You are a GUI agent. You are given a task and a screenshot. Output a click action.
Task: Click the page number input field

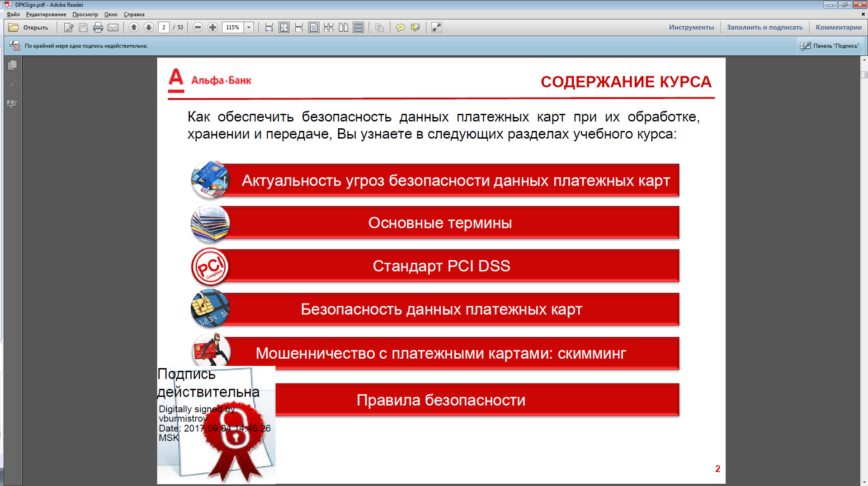point(164,28)
